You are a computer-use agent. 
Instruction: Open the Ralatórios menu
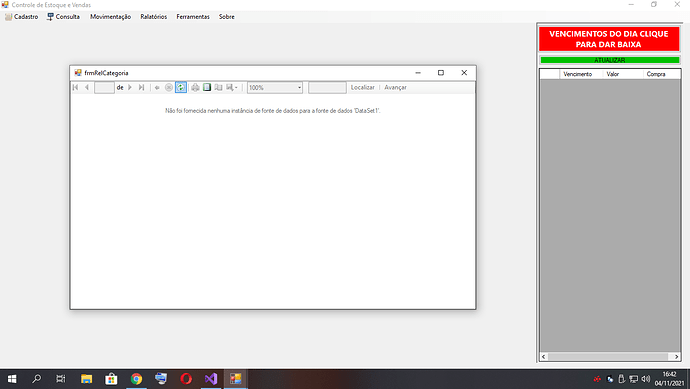(x=154, y=17)
